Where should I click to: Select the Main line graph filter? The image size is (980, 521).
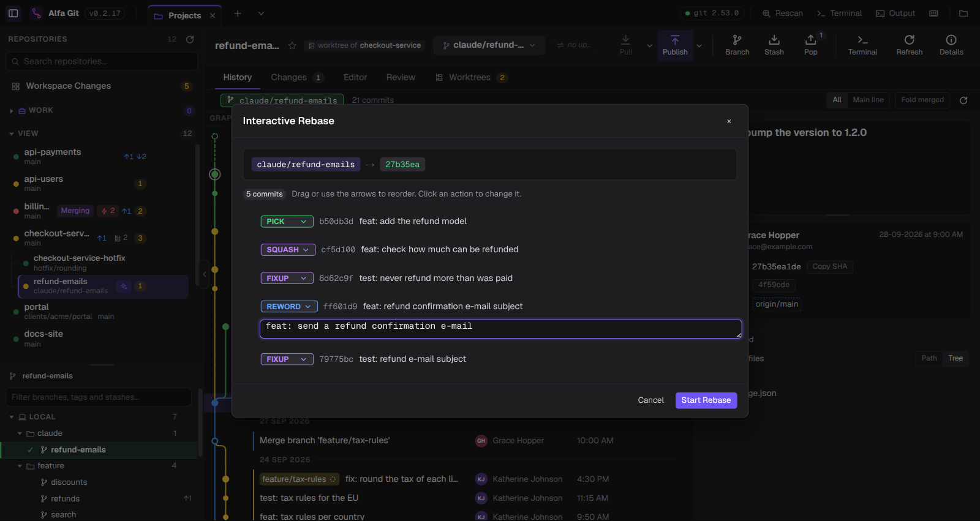point(868,100)
